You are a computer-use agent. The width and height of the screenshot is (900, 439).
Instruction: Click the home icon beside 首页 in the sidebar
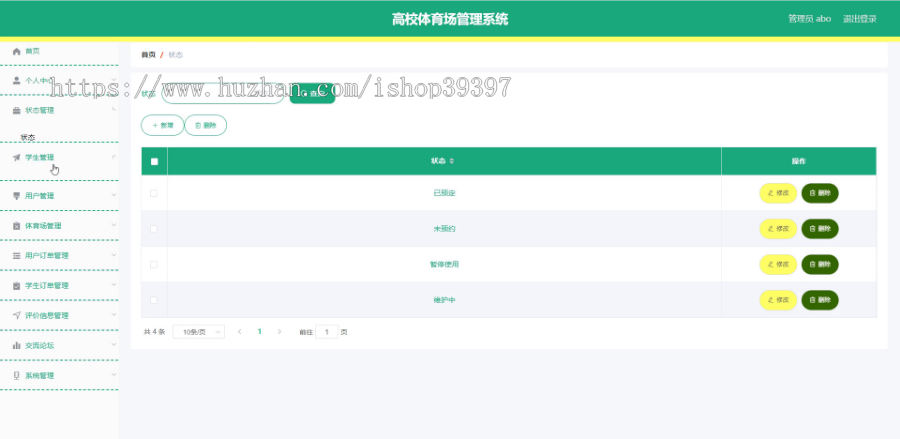(x=17, y=52)
